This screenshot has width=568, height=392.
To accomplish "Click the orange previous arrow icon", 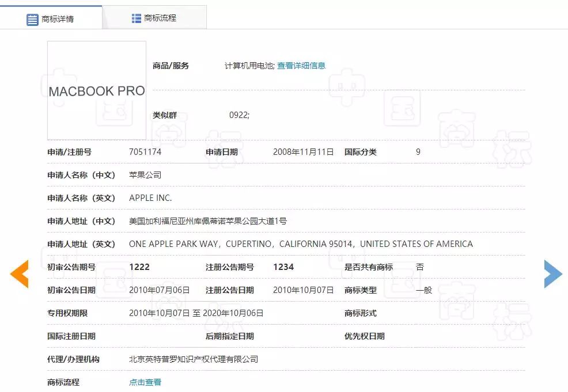I will coord(19,274).
